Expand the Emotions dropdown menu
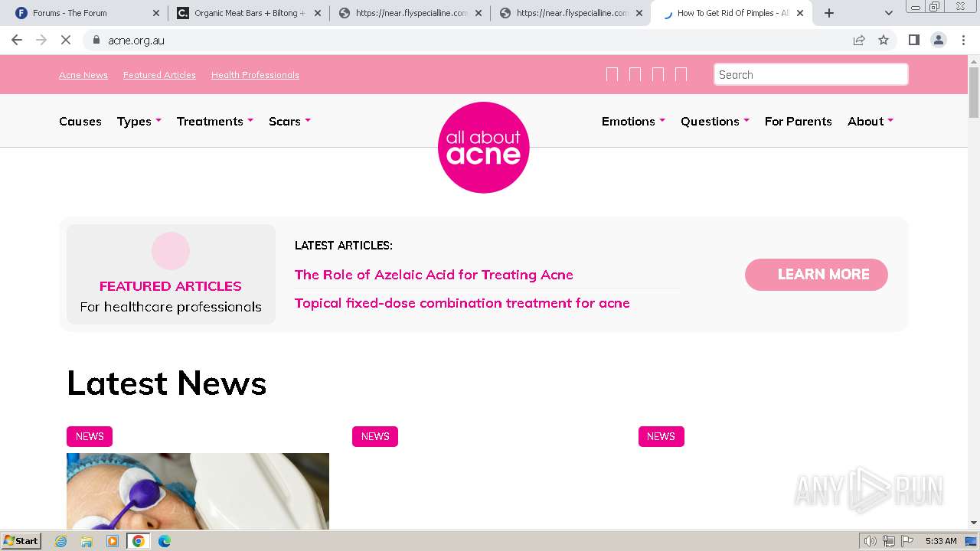Viewport: 980px width, 551px height. [x=633, y=121]
